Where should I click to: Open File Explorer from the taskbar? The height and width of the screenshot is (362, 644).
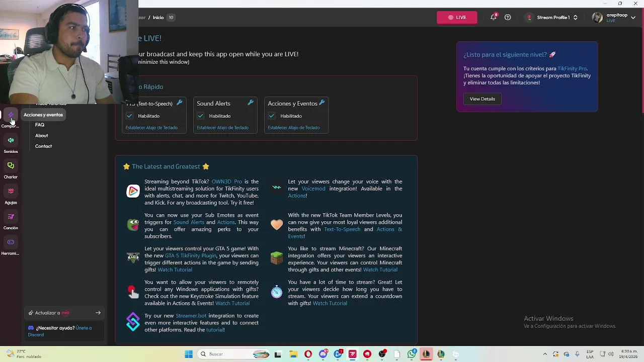click(x=293, y=354)
